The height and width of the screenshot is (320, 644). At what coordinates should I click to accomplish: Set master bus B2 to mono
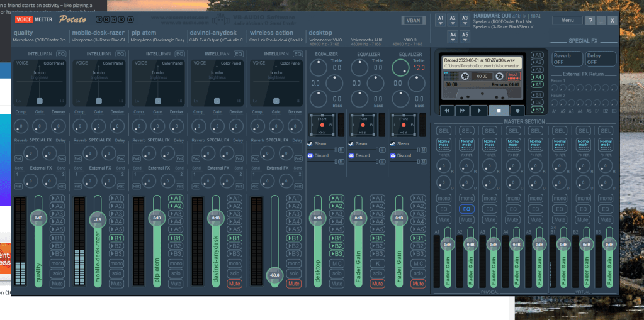(582, 198)
